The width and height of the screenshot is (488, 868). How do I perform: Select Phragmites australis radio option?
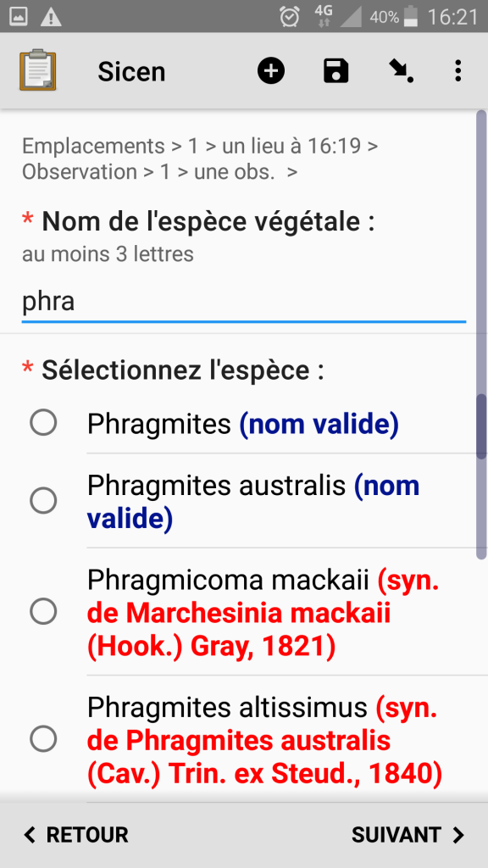tap(43, 500)
